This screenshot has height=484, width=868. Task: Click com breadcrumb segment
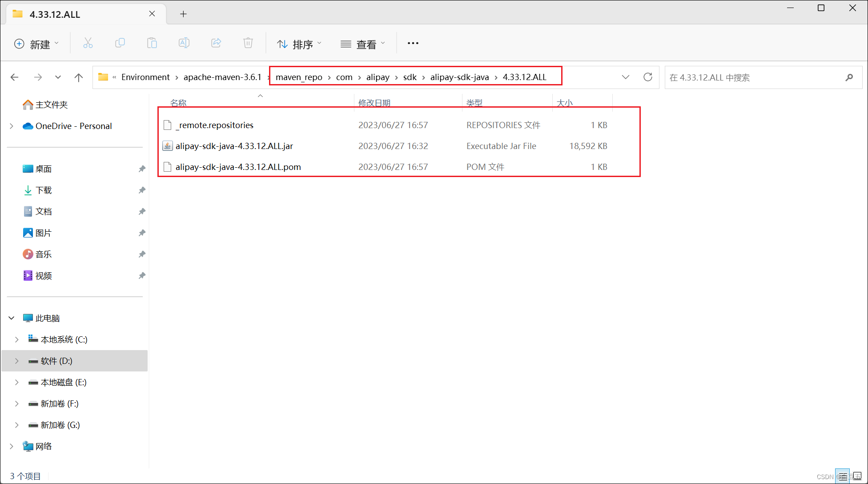[x=344, y=77]
